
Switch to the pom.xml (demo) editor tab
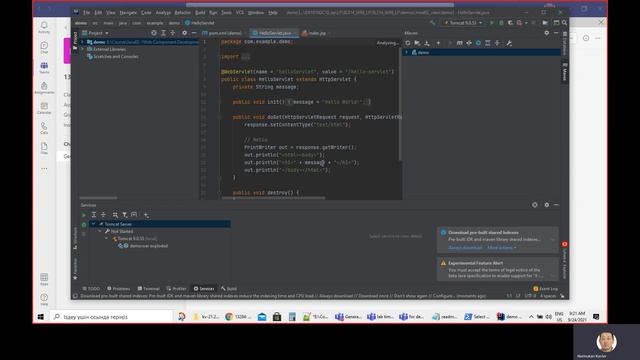[x=222, y=33]
